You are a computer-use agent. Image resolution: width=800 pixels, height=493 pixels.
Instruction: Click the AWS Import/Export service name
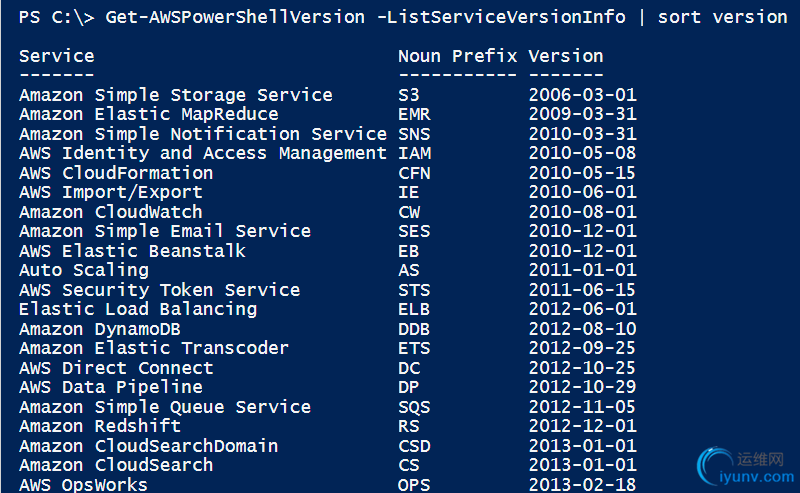point(111,192)
